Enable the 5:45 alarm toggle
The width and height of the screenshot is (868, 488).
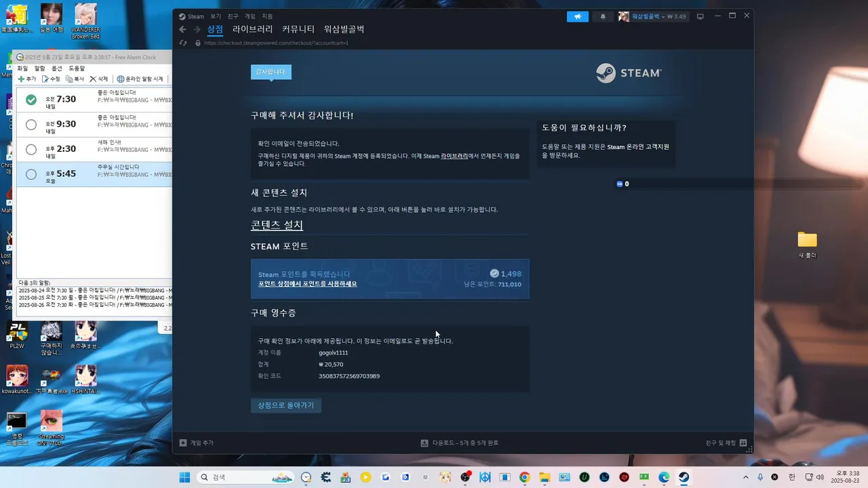pos(31,174)
